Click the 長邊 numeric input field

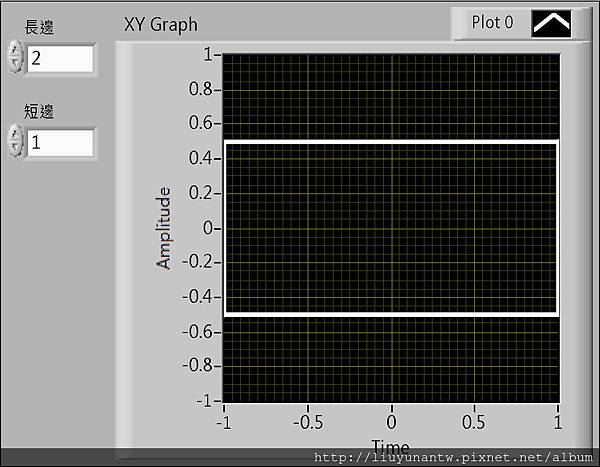[x=60, y=59]
